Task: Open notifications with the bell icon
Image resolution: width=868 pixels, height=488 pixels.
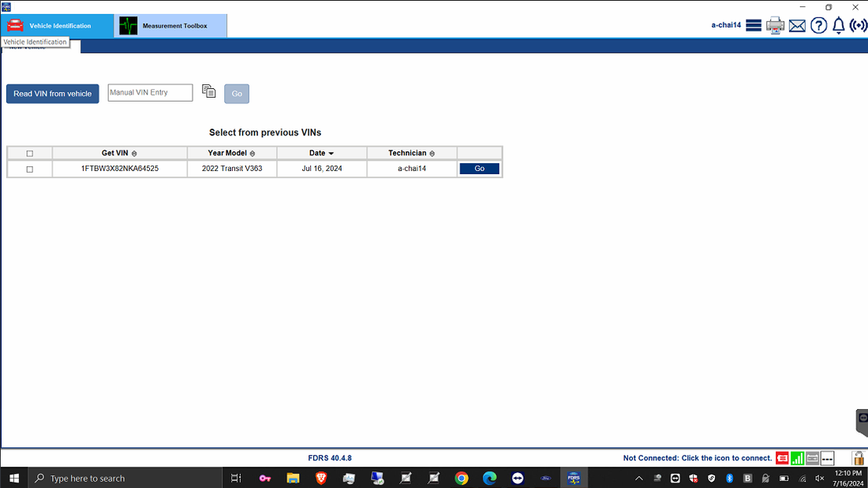Action: pos(838,24)
